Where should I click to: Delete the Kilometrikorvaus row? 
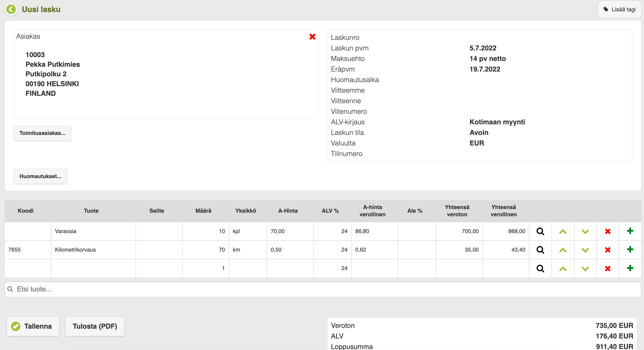(x=608, y=250)
